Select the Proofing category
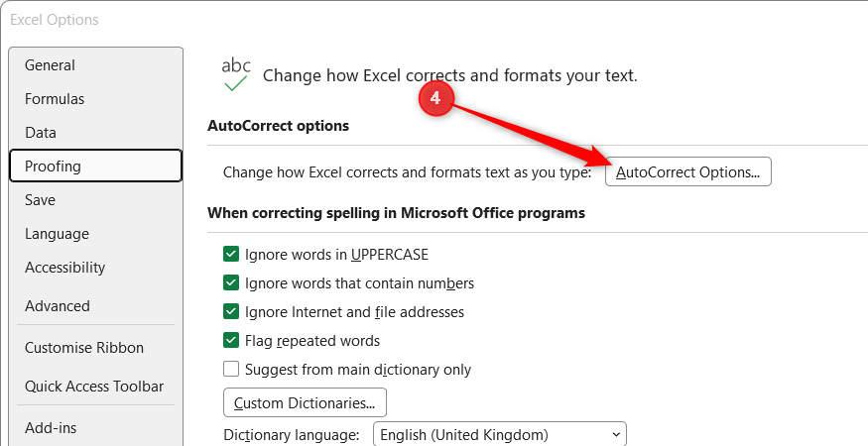Screen dimensions: 868x446 [95, 166]
